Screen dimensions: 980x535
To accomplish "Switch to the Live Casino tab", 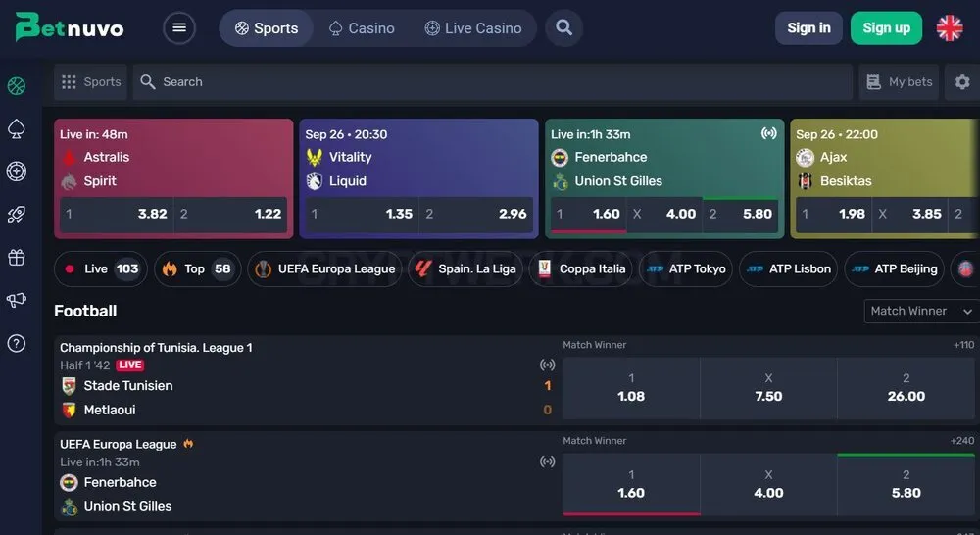I will coord(473,28).
